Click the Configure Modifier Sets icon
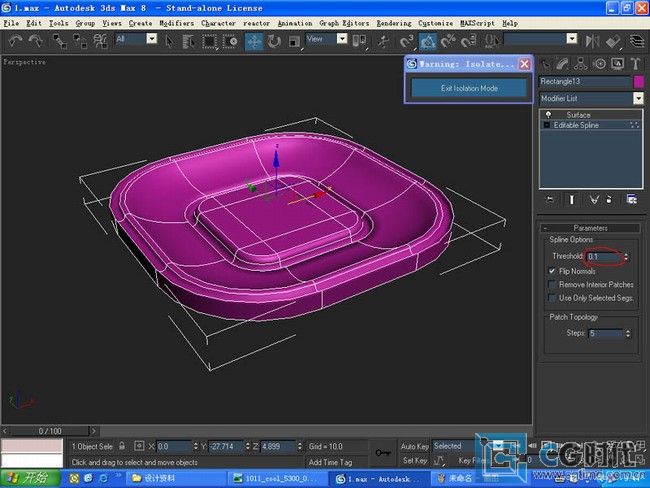This screenshot has height=488, width=650. pos(632,200)
